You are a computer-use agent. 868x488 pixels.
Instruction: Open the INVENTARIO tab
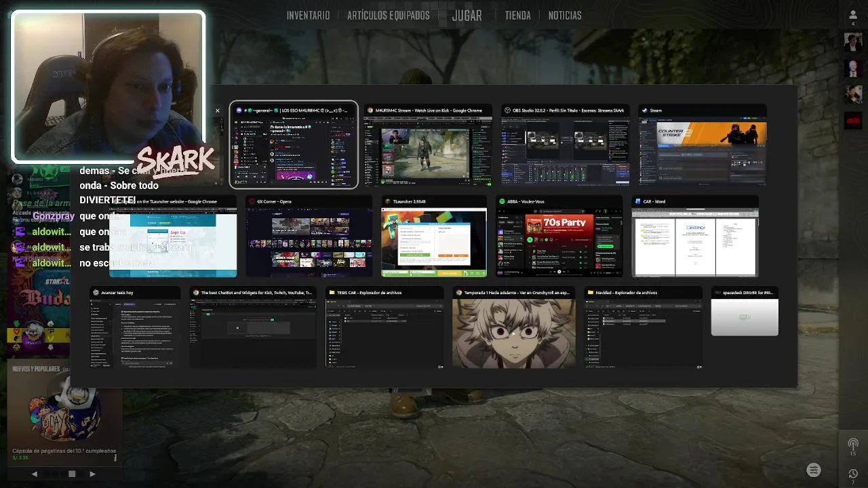(x=308, y=15)
